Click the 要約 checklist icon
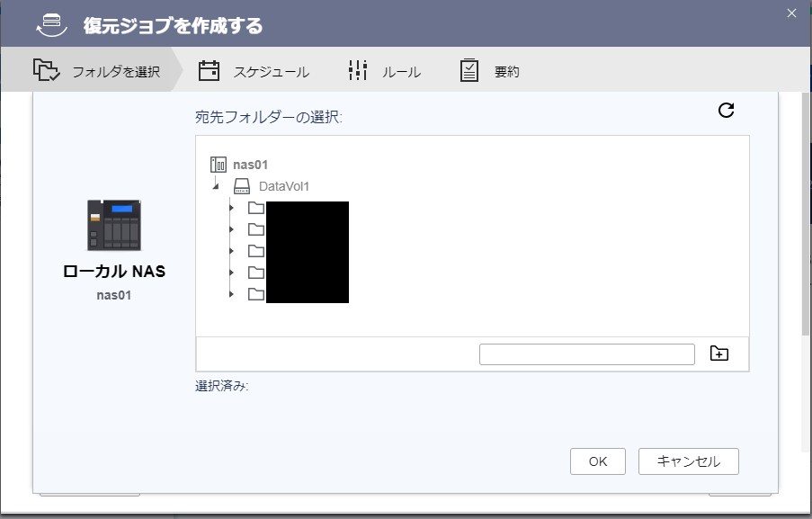Image resolution: width=812 pixels, height=519 pixels. click(469, 70)
